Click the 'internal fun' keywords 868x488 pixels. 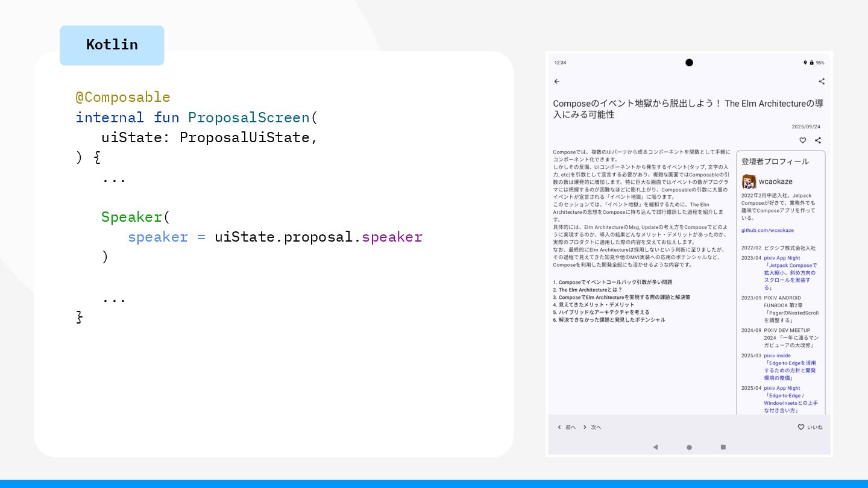(x=127, y=117)
